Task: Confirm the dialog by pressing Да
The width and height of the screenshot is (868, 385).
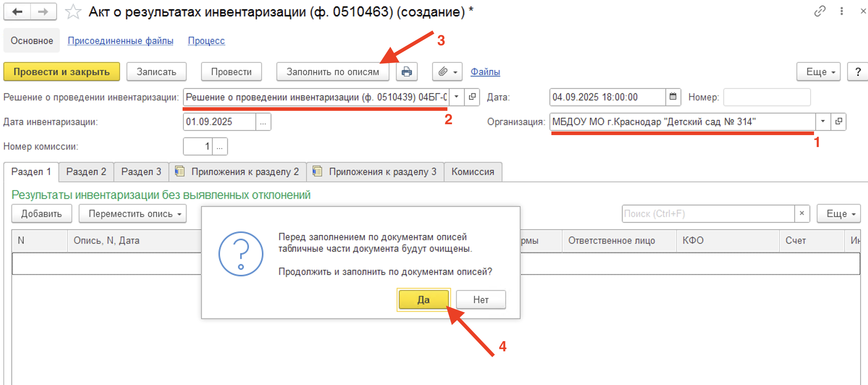Action: [423, 300]
